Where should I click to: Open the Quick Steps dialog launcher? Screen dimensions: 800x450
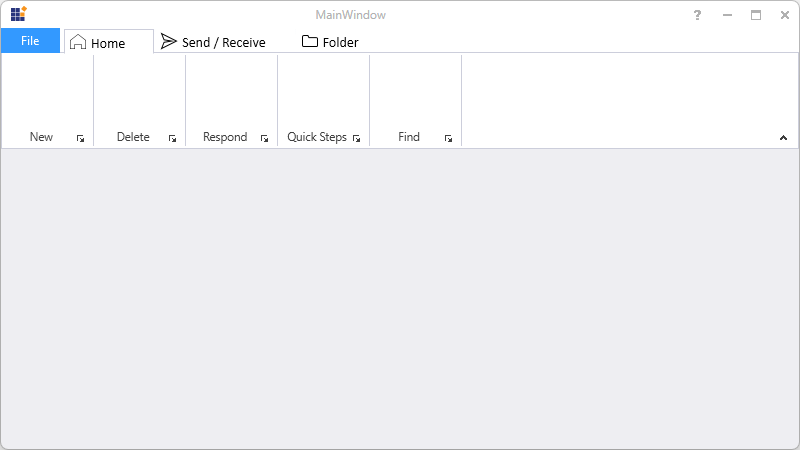point(357,139)
